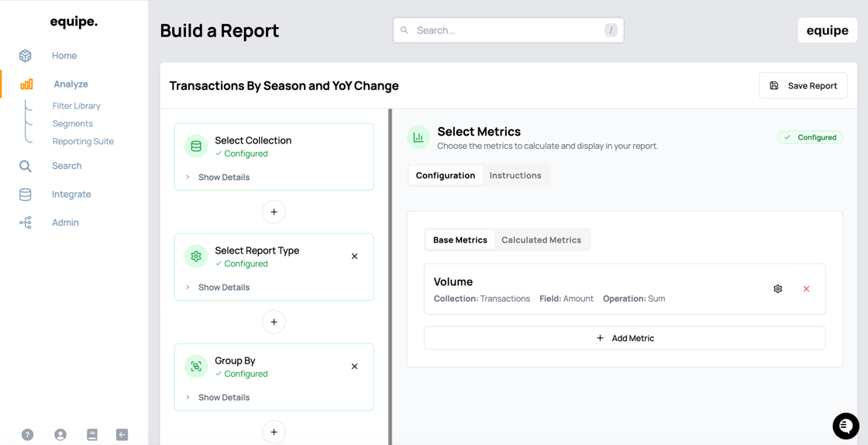The height and width of the screenshot is (445, 868).
Task: Open the help question mark icon
Action: (27, 434)
